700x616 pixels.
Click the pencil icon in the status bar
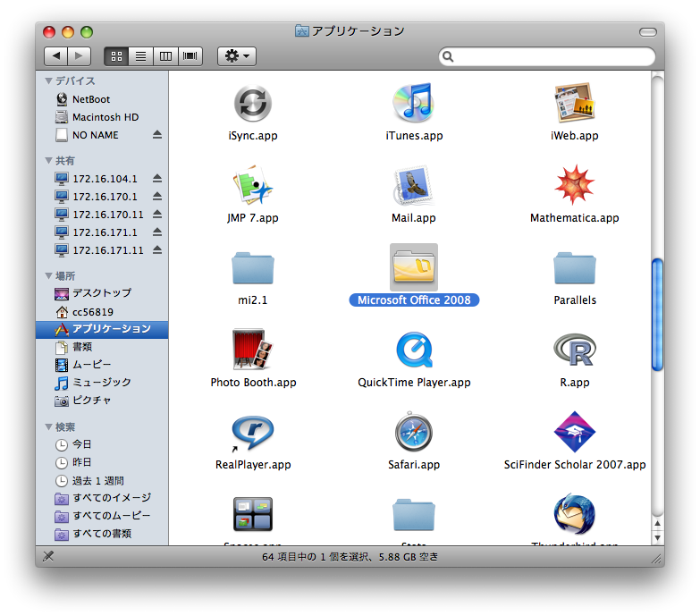48,556
